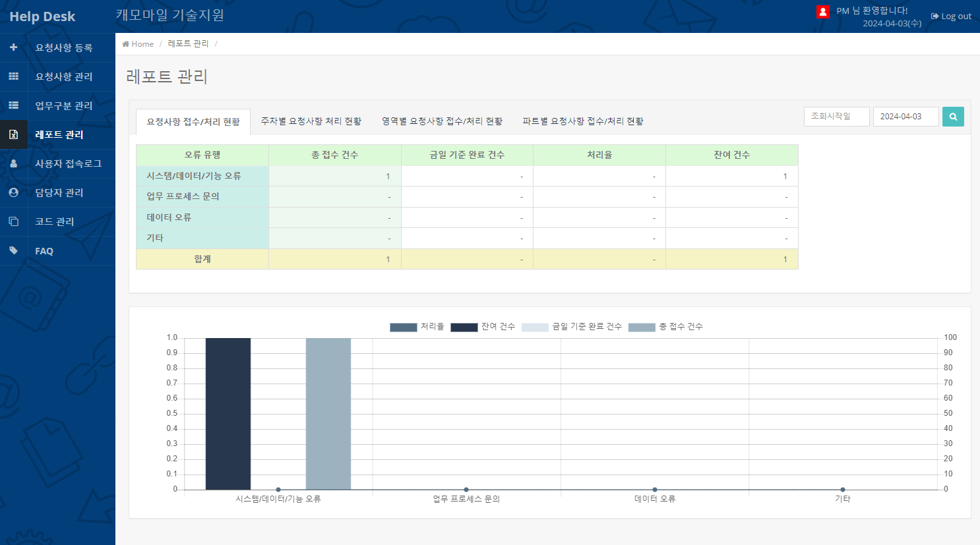The height and width of the screenshot is (545, 980).
Task: Click the plus icon beside 요청사항 등록
Action: [x=13, y=47]
